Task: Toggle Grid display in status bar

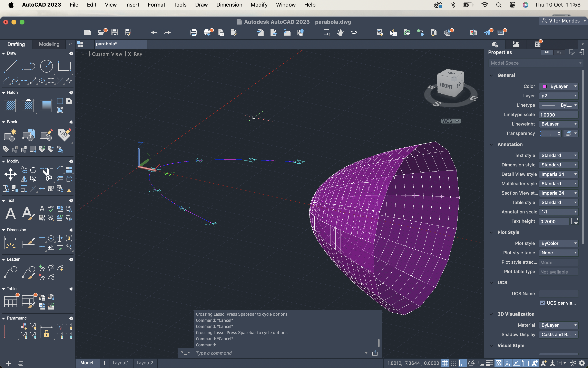Action: tap(445, 363)
